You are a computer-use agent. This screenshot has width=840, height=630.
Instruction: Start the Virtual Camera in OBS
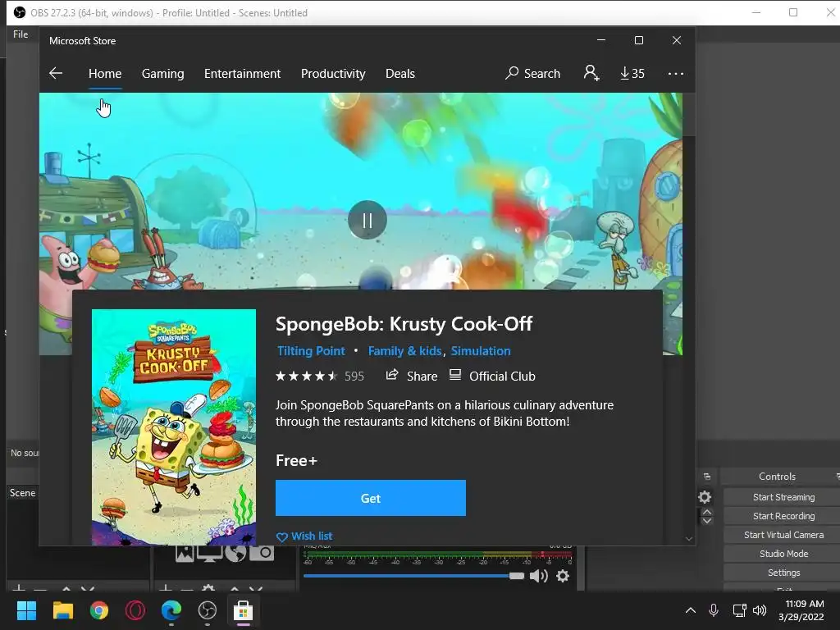coord(783,535)
